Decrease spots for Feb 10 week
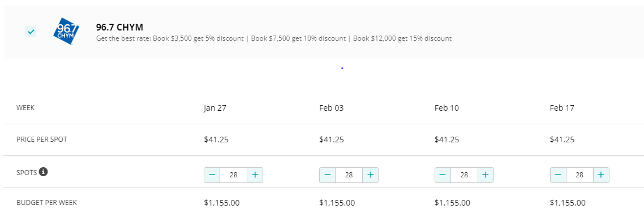 click(x=443, y=175)
